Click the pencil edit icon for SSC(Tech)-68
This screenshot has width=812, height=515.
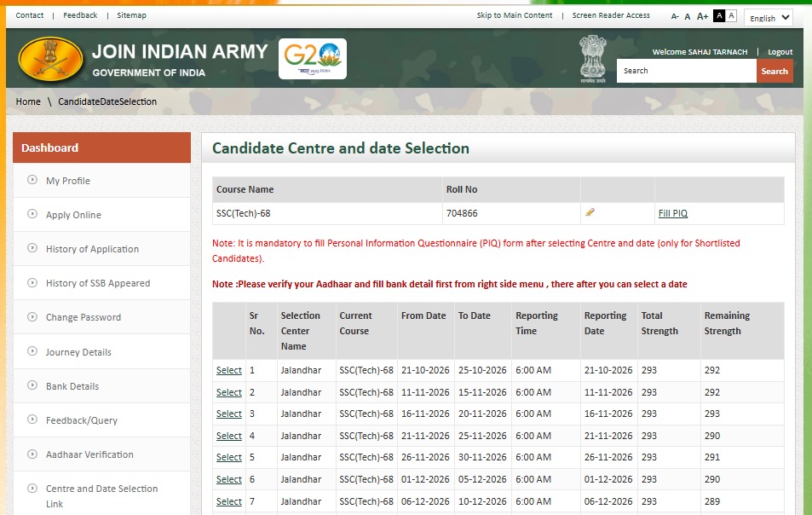[x=590, y=212]
